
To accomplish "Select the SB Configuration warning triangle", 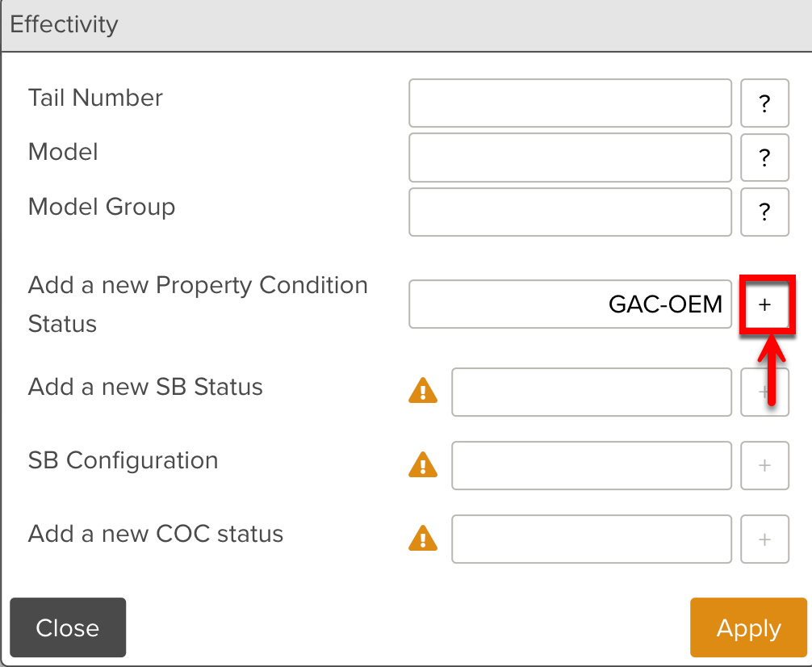I will pyautogui.click(x=423, y=464).
